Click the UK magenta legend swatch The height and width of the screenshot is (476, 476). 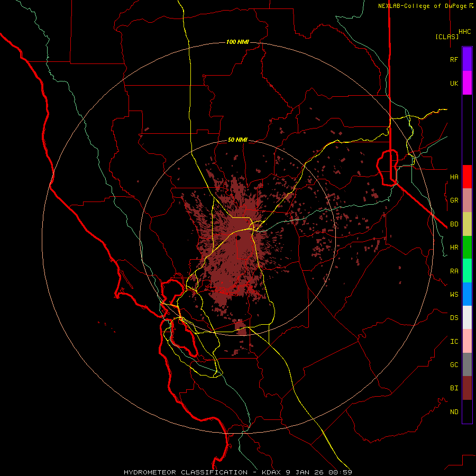coord(467,83)
